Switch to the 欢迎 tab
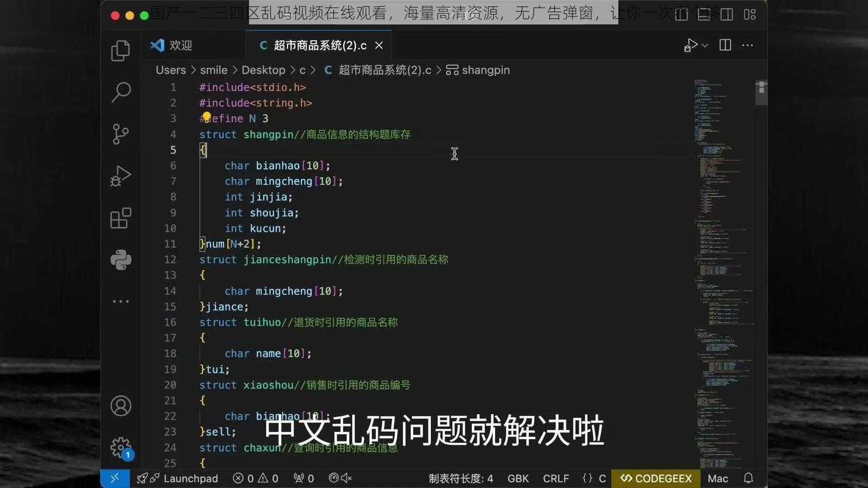The height and width of the screenshot is (488, 868). [x=172, y=45]
